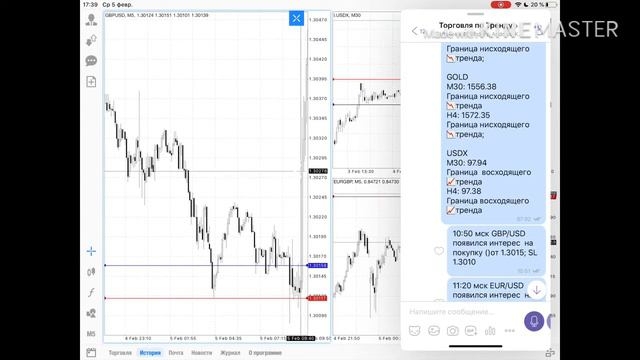
Task: Open the chart settings icon above 'f'
Action: tap(91, 272)
